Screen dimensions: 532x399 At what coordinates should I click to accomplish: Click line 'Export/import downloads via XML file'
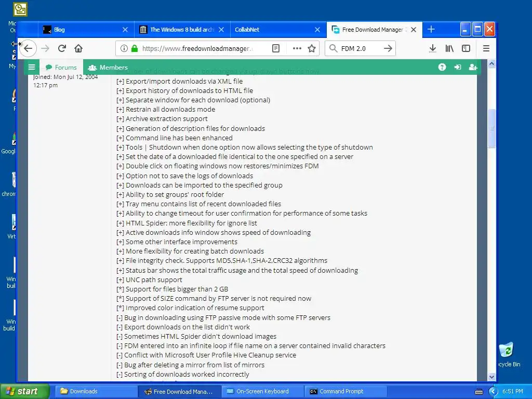tap(179, 81)
